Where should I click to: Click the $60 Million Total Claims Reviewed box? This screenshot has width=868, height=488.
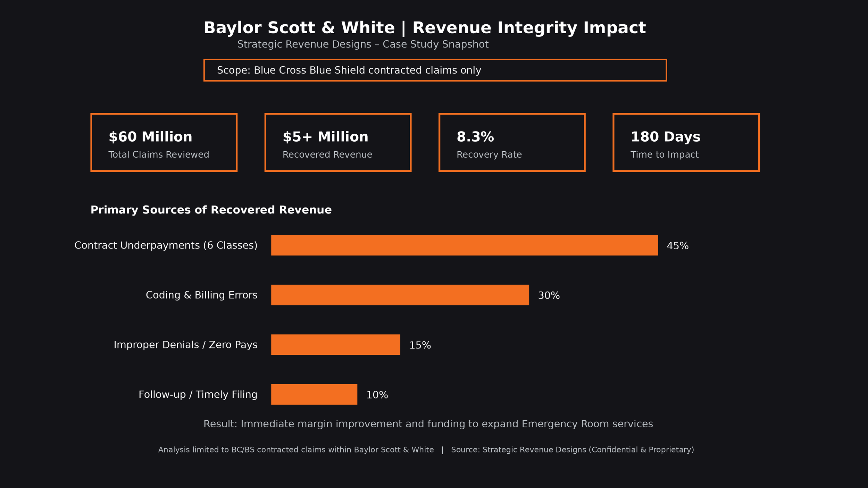click(x=163, y=142)
